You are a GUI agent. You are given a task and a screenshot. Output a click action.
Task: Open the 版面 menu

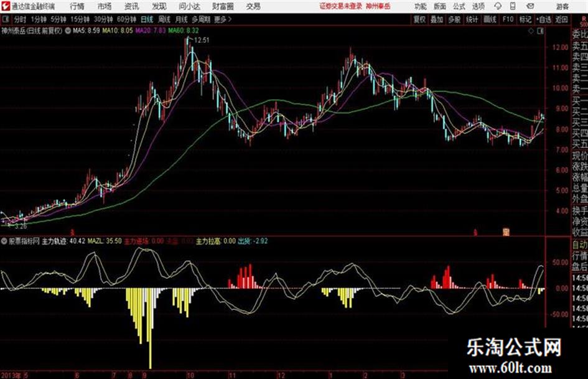[439, 6]
